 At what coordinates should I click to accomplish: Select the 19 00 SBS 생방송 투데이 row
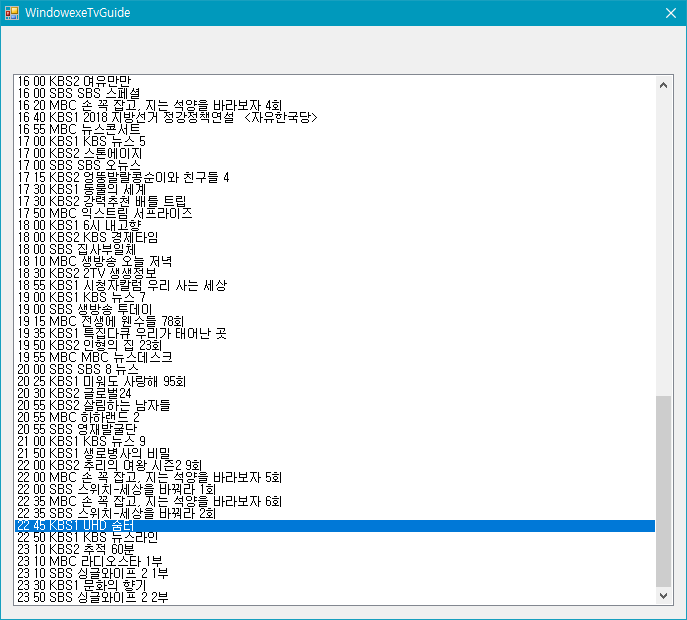335,309
